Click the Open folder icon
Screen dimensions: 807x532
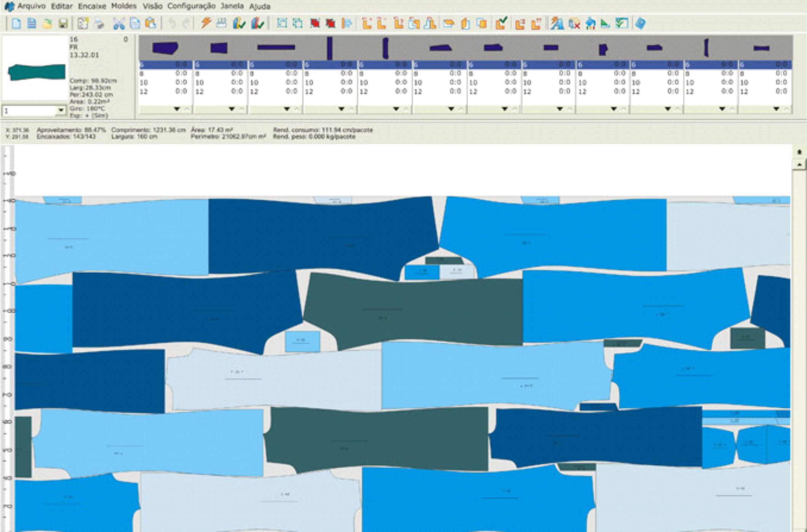pyautogui.click(x=47, y=24)
